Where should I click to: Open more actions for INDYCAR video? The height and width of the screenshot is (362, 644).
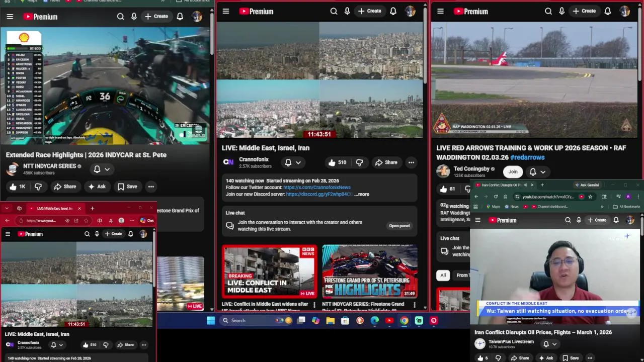151,187
